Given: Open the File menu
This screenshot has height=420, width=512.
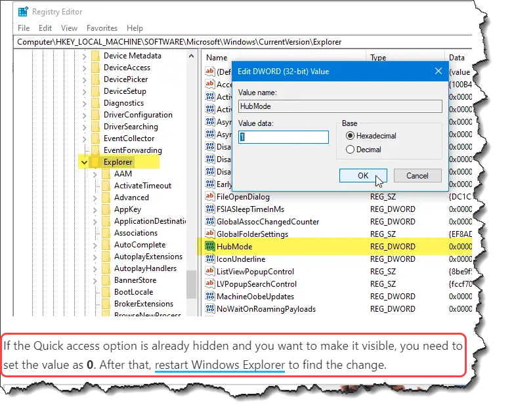Looking at the screenshot, I should coord(24,28).
